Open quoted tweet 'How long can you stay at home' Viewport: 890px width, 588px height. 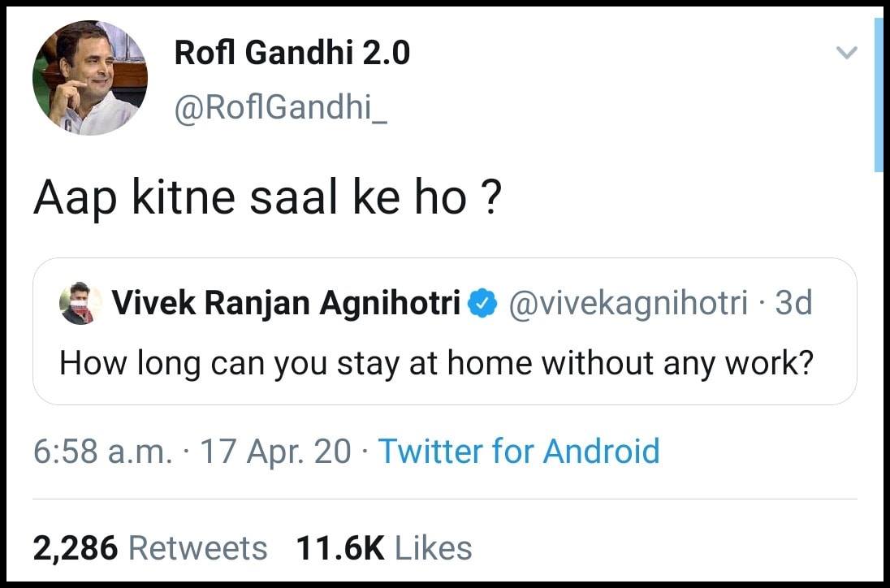click(436, 363)
